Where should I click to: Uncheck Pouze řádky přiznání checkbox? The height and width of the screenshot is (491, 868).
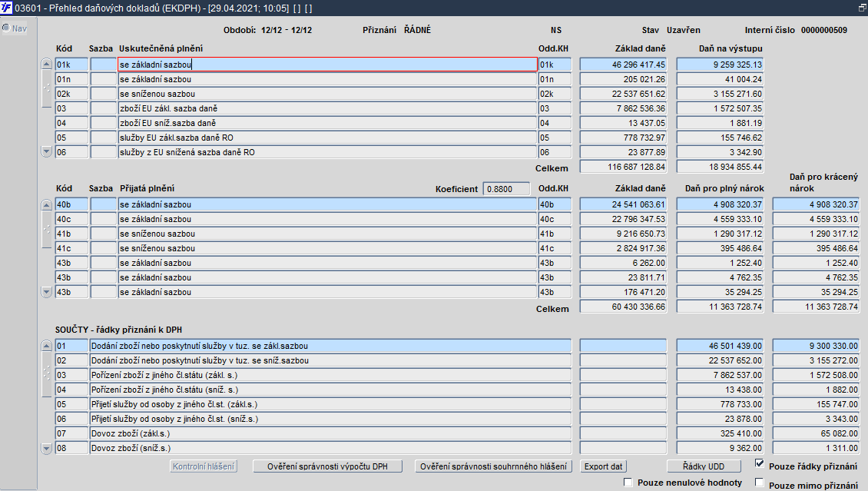760,464
